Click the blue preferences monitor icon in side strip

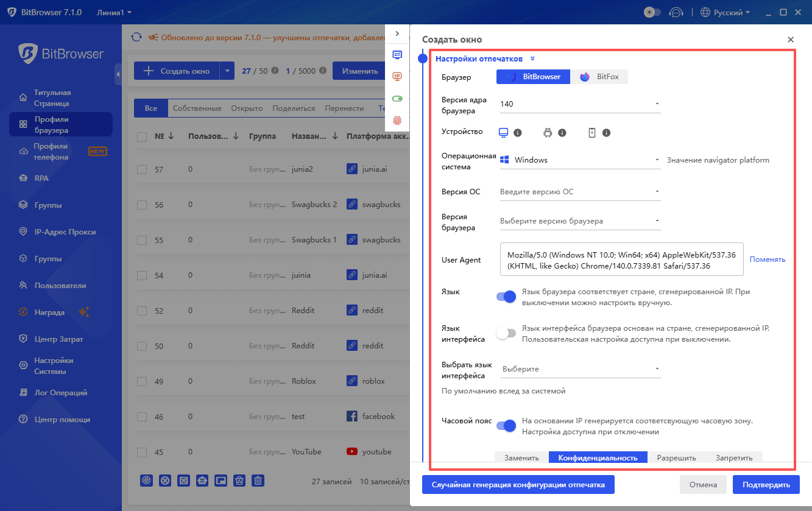click(x=398, y=54)
